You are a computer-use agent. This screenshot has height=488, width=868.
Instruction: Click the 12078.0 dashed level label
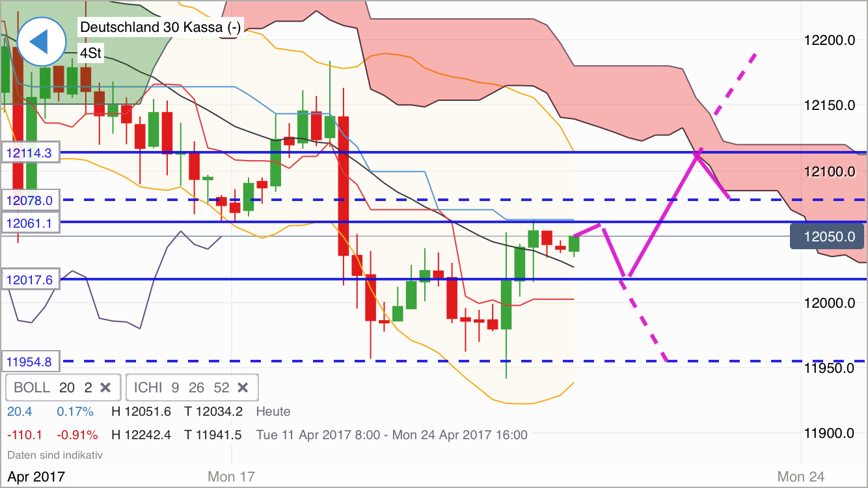[29, 200]
